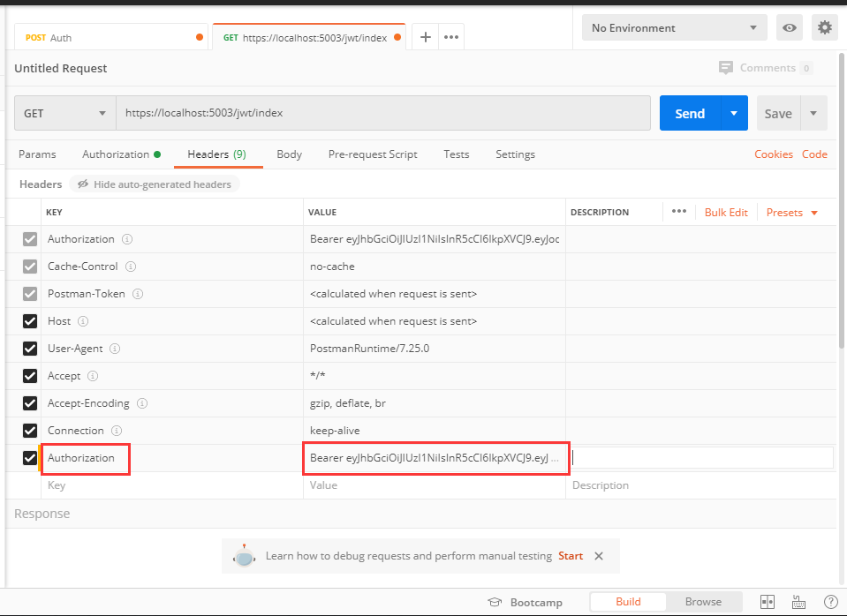Open the Send button dropdown arrow

click(734, 114)
